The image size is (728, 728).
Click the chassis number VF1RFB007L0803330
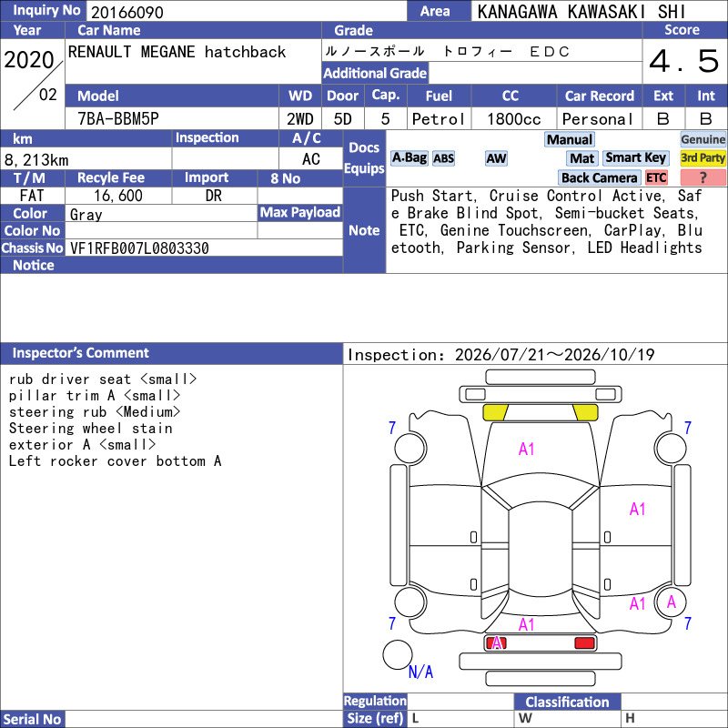point(139,248)
